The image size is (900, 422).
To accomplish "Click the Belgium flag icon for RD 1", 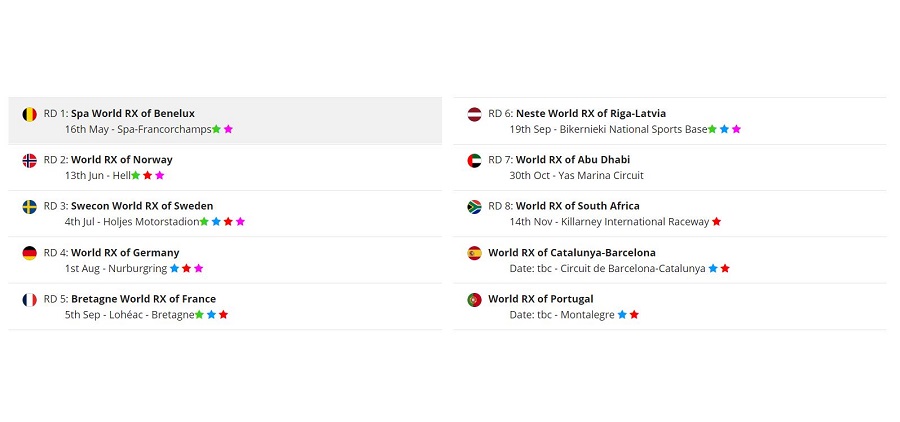I will click(x=30, y=114).
